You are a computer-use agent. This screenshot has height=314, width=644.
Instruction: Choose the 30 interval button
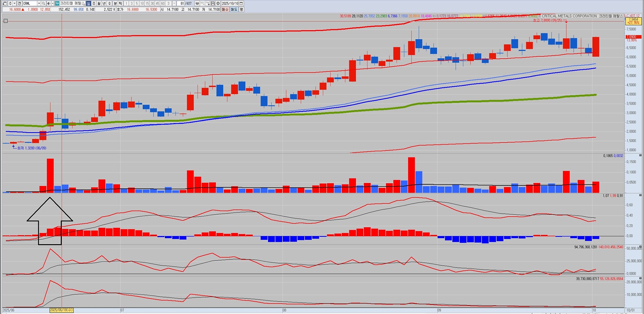pyautogui.click(x=153, y=3)
